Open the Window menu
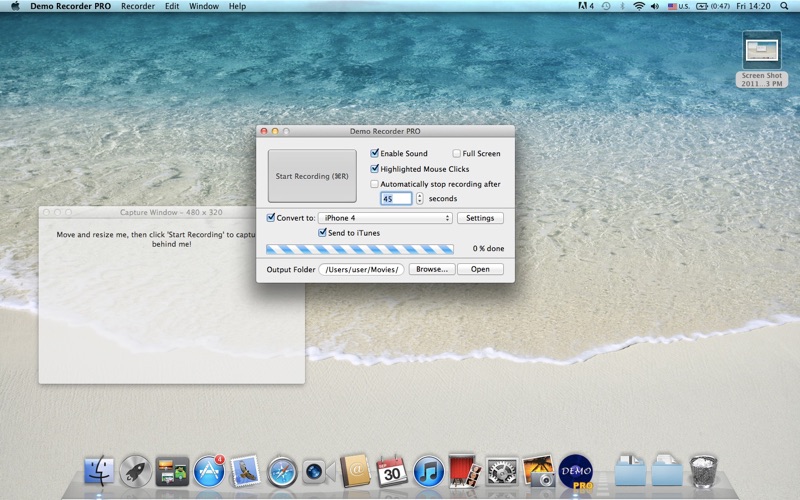This screenshot has height=500, width=800. click(x=204, y=6)
